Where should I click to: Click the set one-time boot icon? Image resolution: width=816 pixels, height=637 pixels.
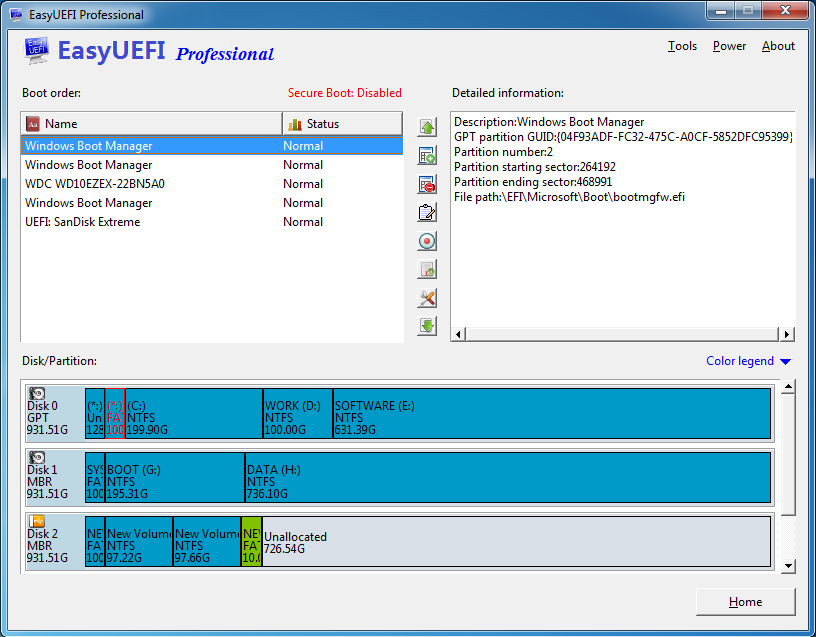(427, 241)
